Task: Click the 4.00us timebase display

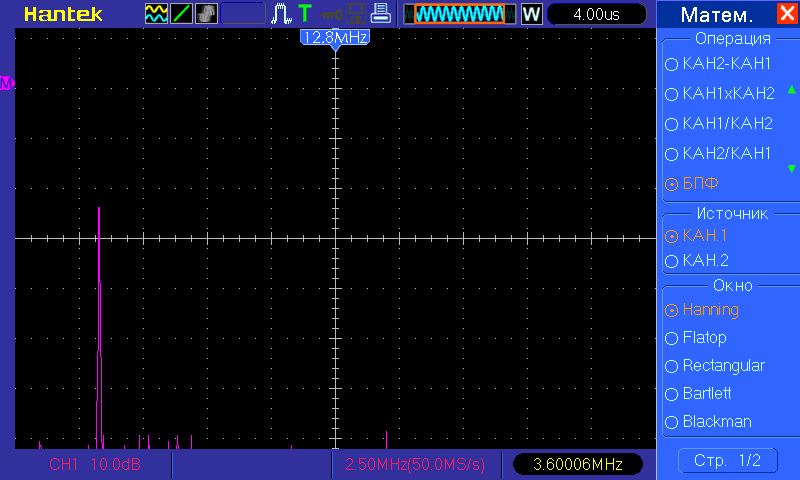Action: pyautogui.click(x=596, y=14)
